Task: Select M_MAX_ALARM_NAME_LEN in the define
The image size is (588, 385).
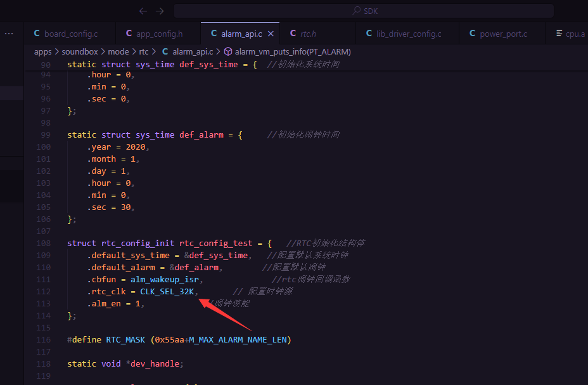Action: (238, 340)
